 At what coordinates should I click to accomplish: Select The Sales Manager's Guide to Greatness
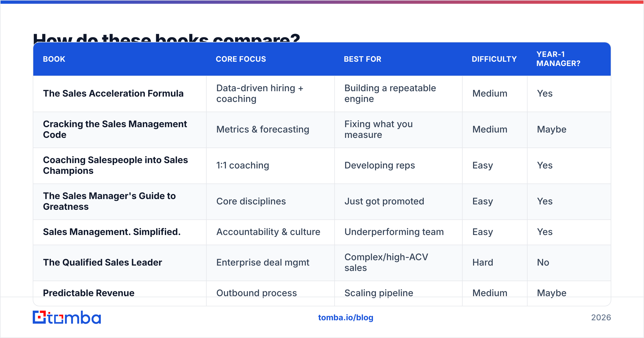click(x=109, y=201)
